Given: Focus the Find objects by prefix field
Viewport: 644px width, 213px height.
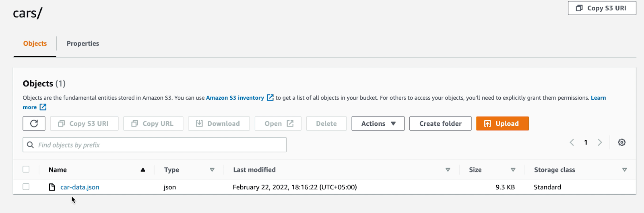Looking at the screenshot, I should [161, 145].
